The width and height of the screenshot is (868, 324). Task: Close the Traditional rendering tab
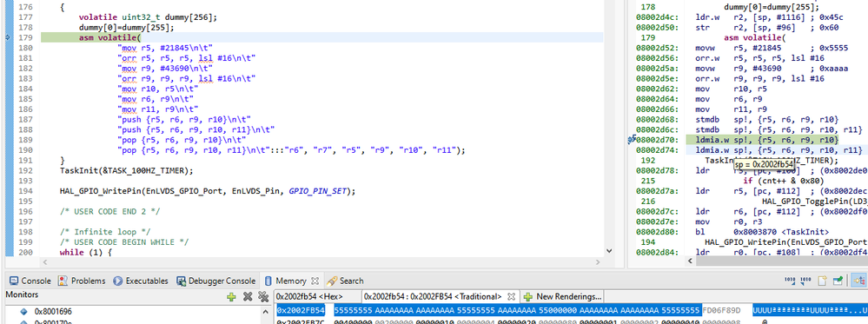pyautogui.click(x=512, y=296)
